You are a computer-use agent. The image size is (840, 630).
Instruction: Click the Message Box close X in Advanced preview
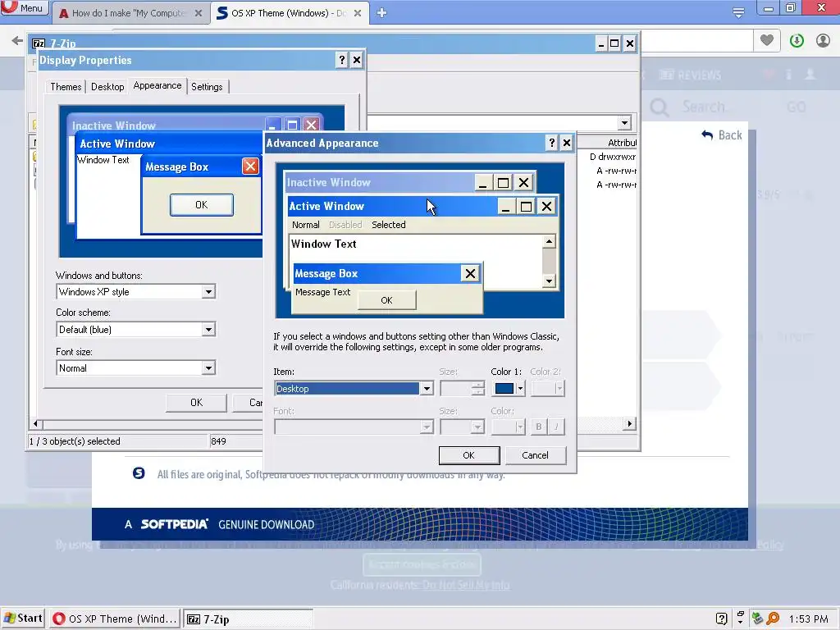click(470, 274)
